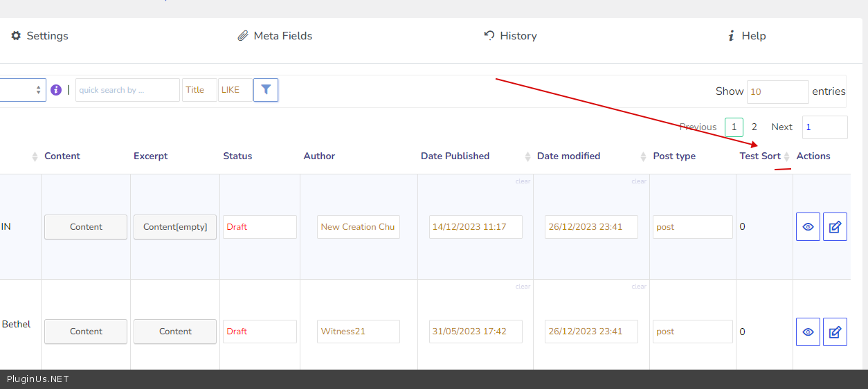The width and height of the screenshot is (868, 389).
Task: Sort by Date Published column arrows
Action: (x=527, y=156)
